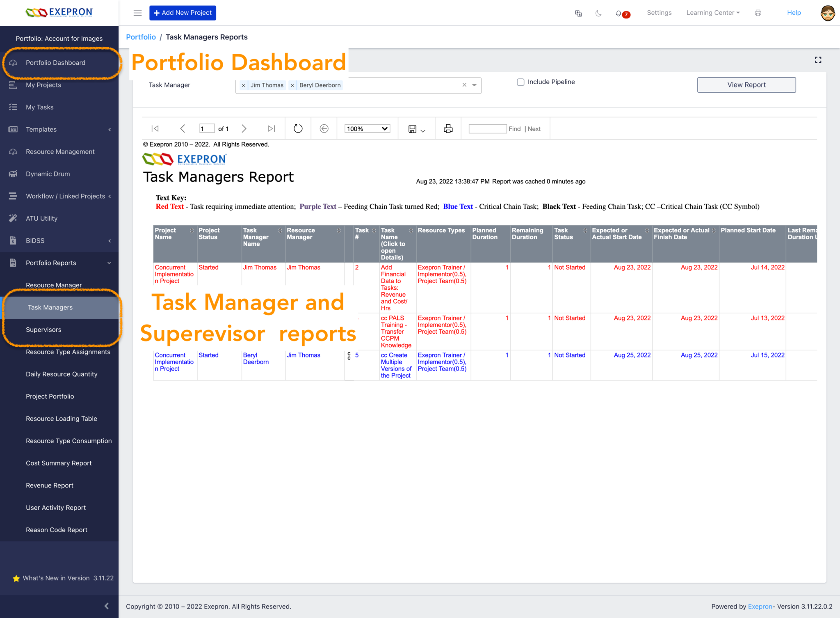The width and height of the screenshot is (840, 618).
Task: Remove Beryl Deerborn from Task Manager filter
Action: tap(292, 85)
